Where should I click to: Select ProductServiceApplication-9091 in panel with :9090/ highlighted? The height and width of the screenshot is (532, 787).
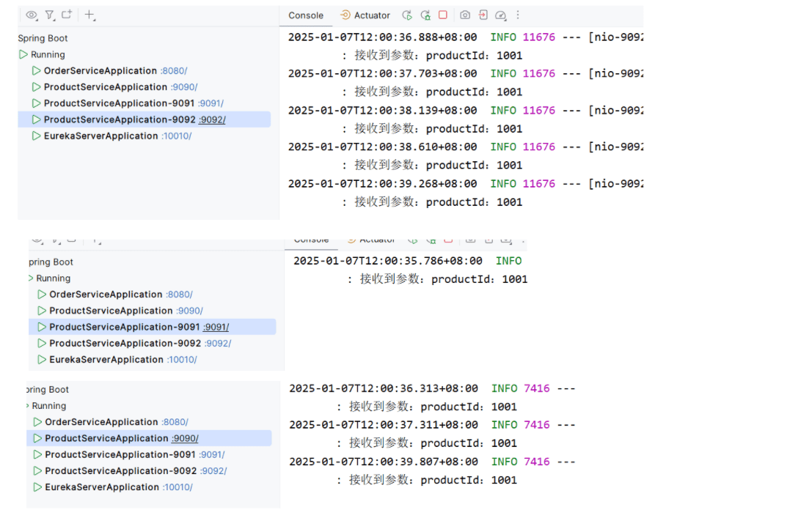[120, 455]
